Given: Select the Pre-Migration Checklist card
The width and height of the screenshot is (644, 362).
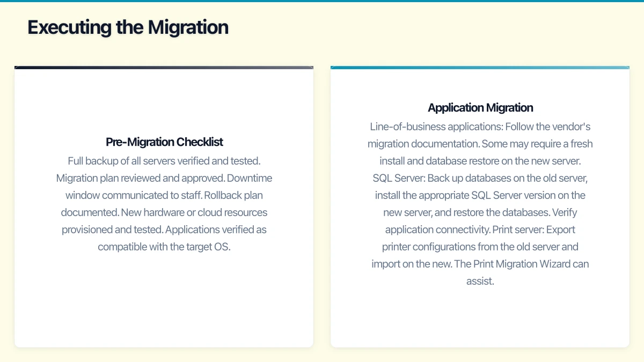Looking at the screenshot, I should pos(164,206).
